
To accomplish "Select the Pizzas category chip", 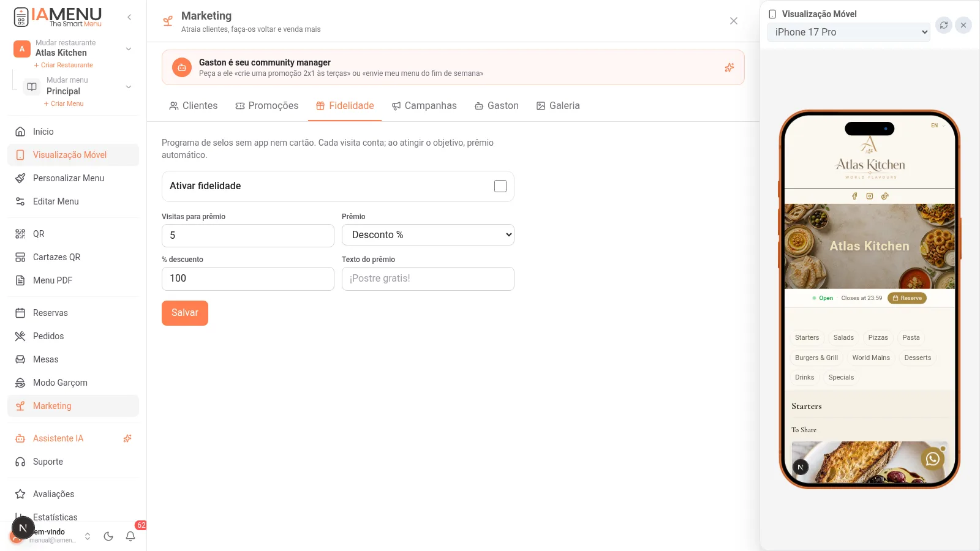I will click(878, 338).
